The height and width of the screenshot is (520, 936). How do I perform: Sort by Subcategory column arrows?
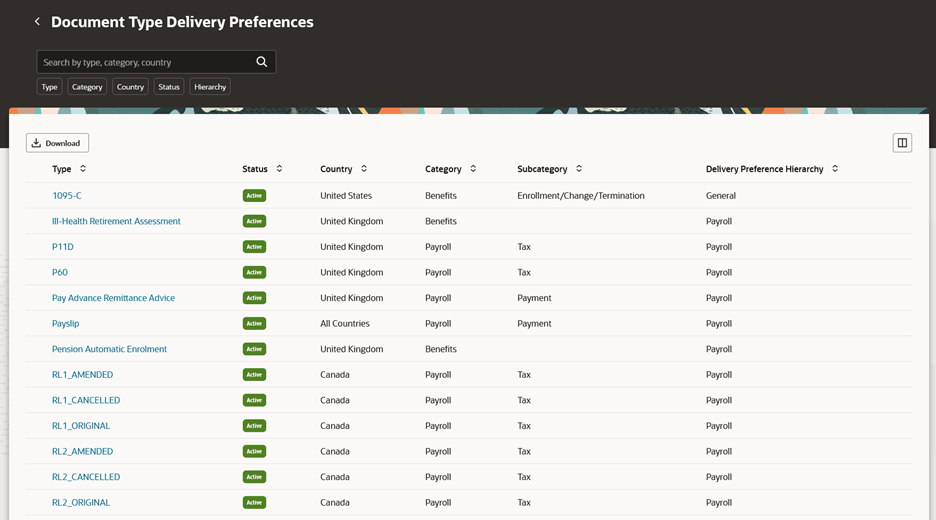coord(579,169)
